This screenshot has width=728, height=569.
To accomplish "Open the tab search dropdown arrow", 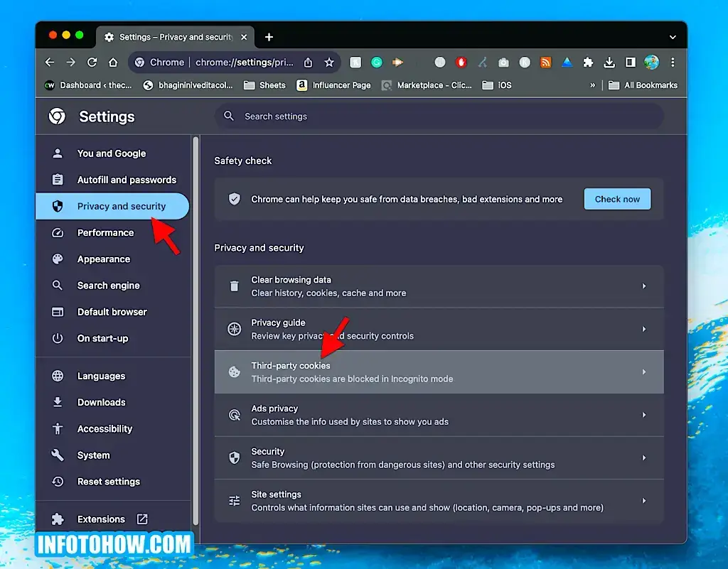I will pyautogui.click(x=673, y=37).
